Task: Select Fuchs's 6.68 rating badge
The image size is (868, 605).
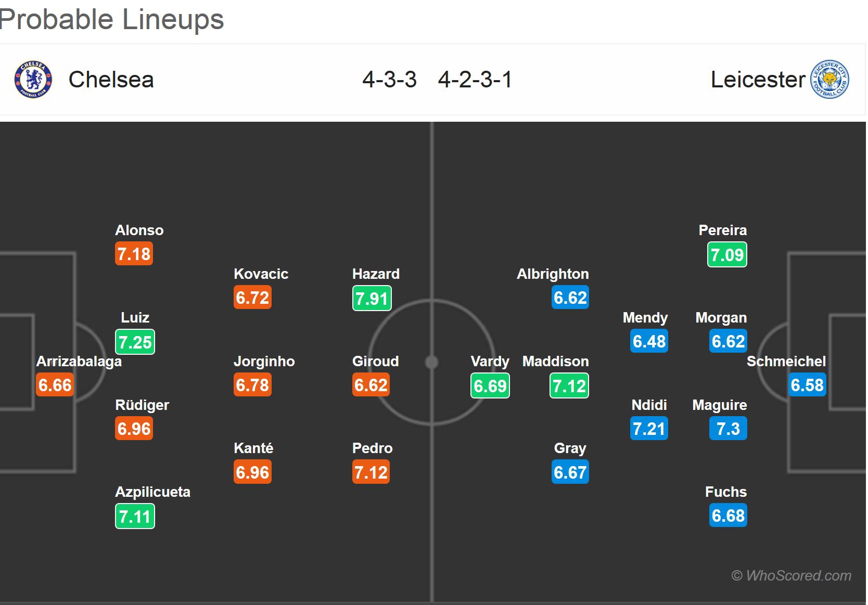Action: point(727,516)
